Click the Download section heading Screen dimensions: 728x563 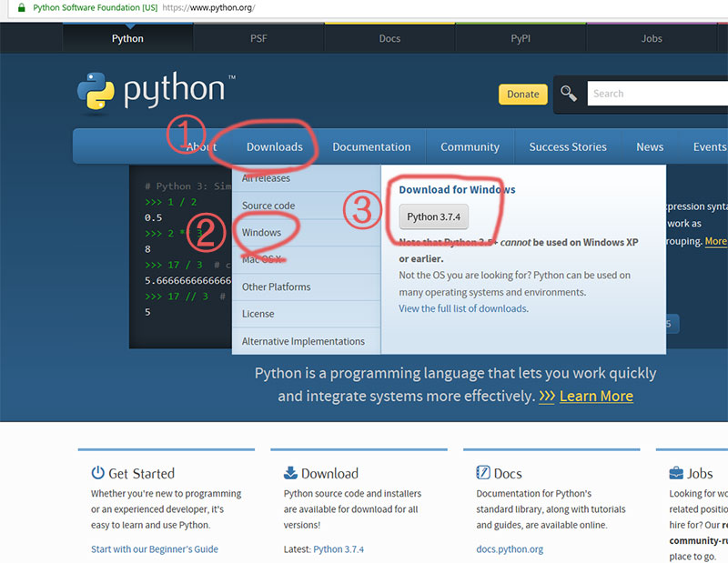coord(329,474)
